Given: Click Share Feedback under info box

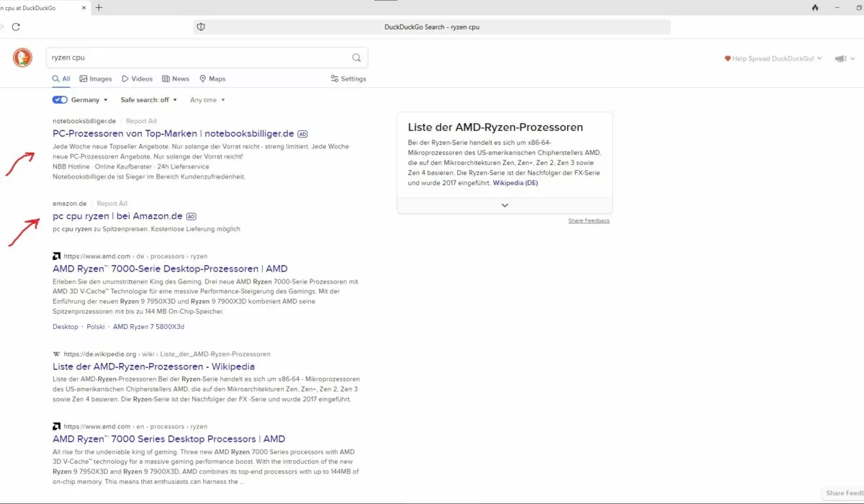Looking at the screenshot, I should 589,221.
